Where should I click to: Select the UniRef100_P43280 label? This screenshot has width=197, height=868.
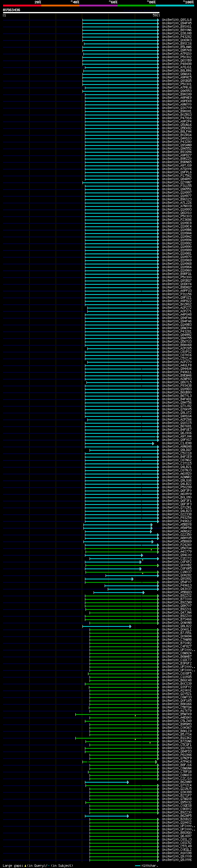pos(177,142)
